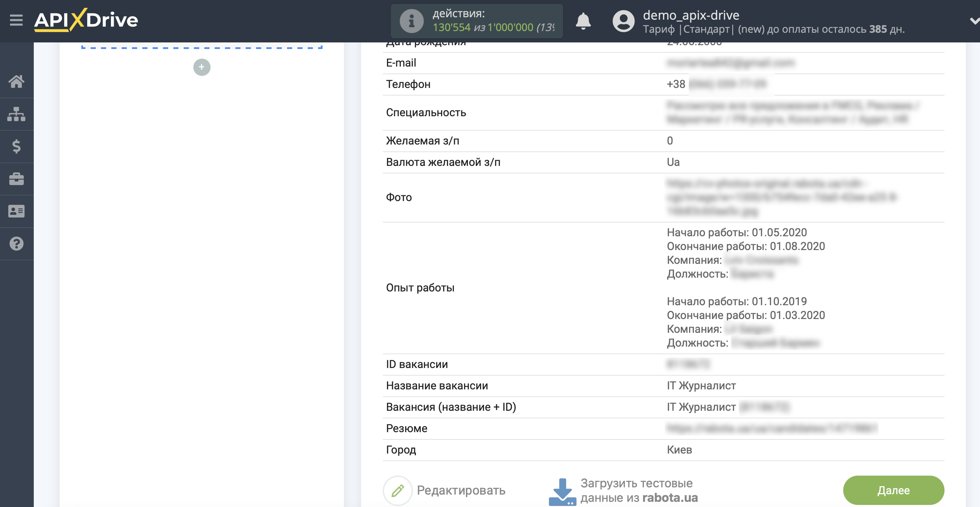980x507 pixels.
Task: Click Начало работы: 01.10.2019 text
Action: click(x=736, y=301)
